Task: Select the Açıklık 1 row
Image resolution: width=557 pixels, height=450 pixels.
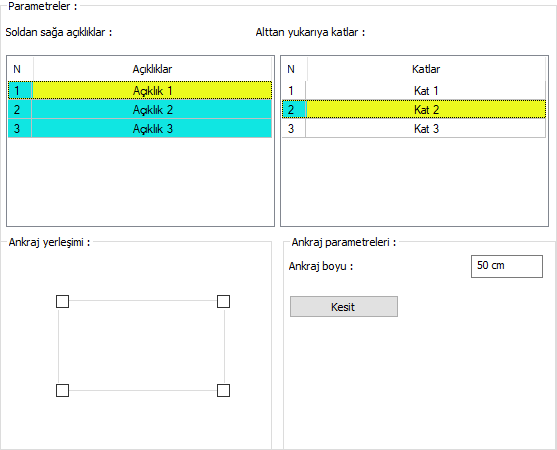Action: click(x=140, y=91)
